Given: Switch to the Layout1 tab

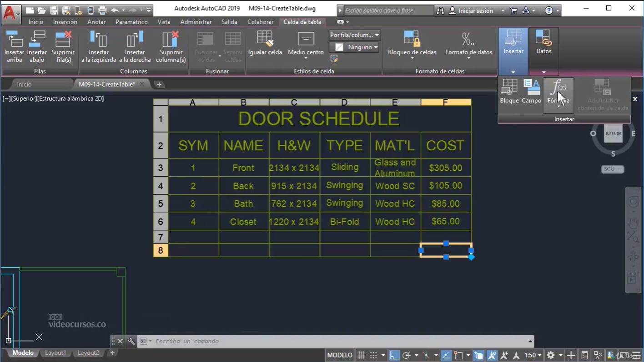Looking at the screenshot, I should [x=55, y=353].
